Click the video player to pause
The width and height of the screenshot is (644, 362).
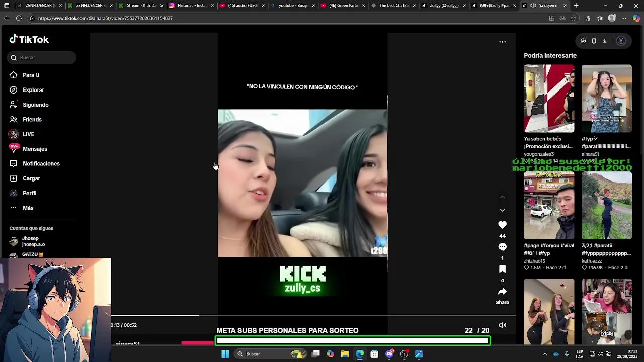[302, 183]
